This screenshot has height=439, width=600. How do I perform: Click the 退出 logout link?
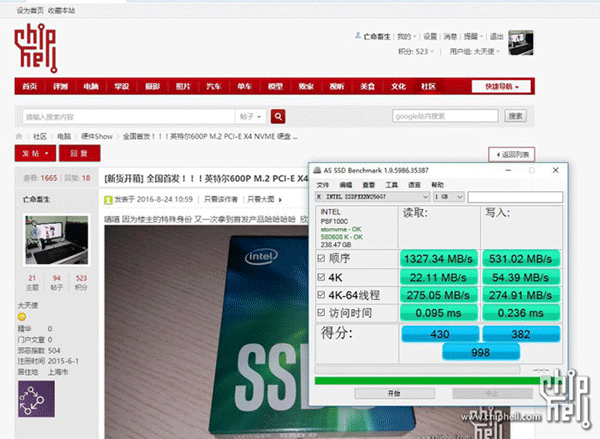point(496,36)
